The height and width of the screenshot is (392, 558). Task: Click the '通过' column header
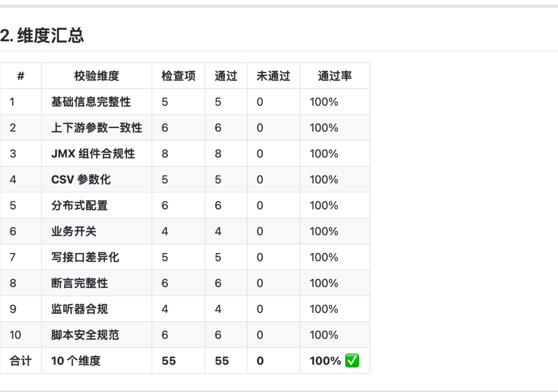click(x=226, y=76)
